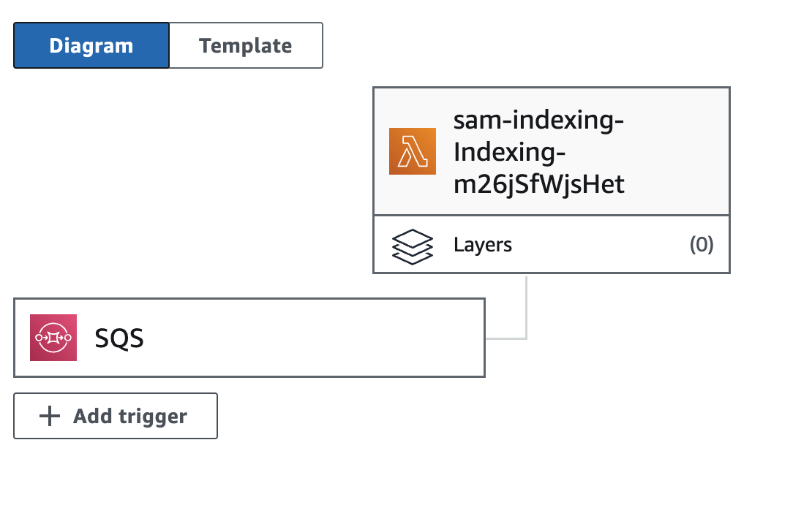
Task: Click the pink SQS queue icon
Action: point(53,338)
